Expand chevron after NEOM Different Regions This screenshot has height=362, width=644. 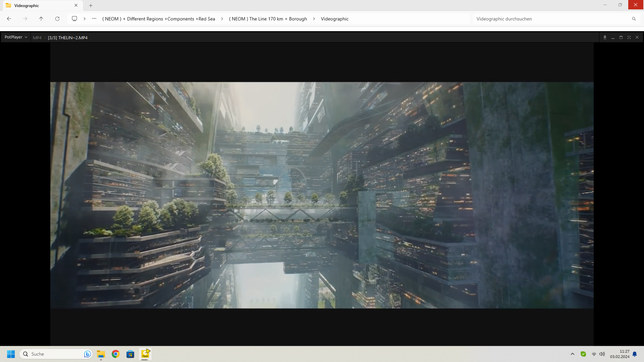pyautogui.click(x=222, y=19)
